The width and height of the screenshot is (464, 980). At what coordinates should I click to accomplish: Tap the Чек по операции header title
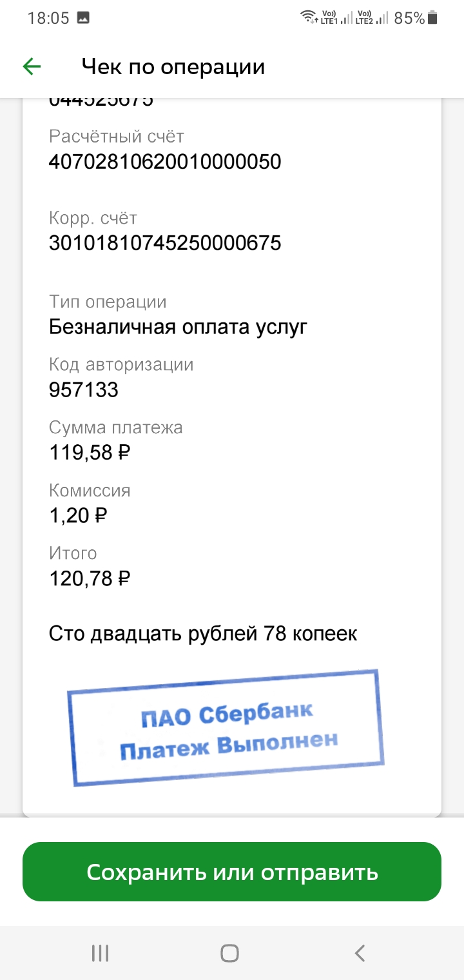pyautogui.click(x=173, y=67)
